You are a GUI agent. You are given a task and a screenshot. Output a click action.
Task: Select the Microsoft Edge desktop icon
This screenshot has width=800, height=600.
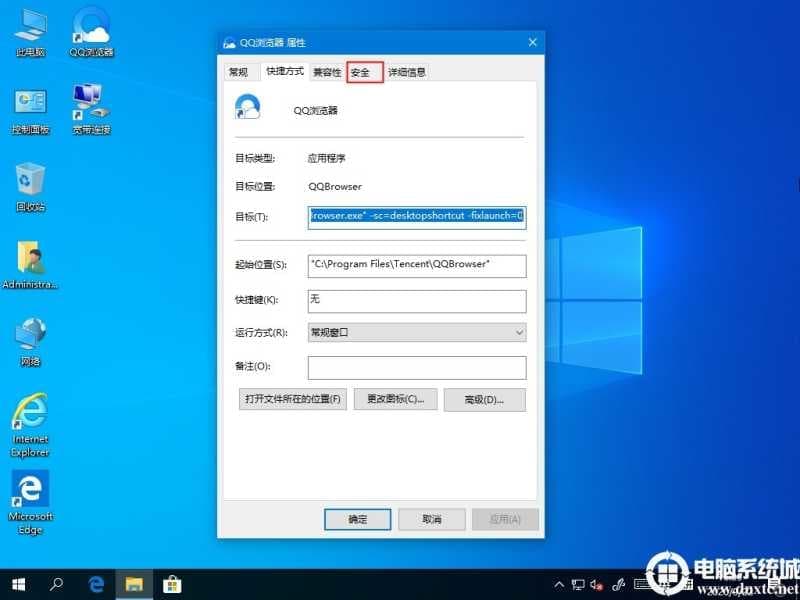pyautogui.click(x=31, y=503)
